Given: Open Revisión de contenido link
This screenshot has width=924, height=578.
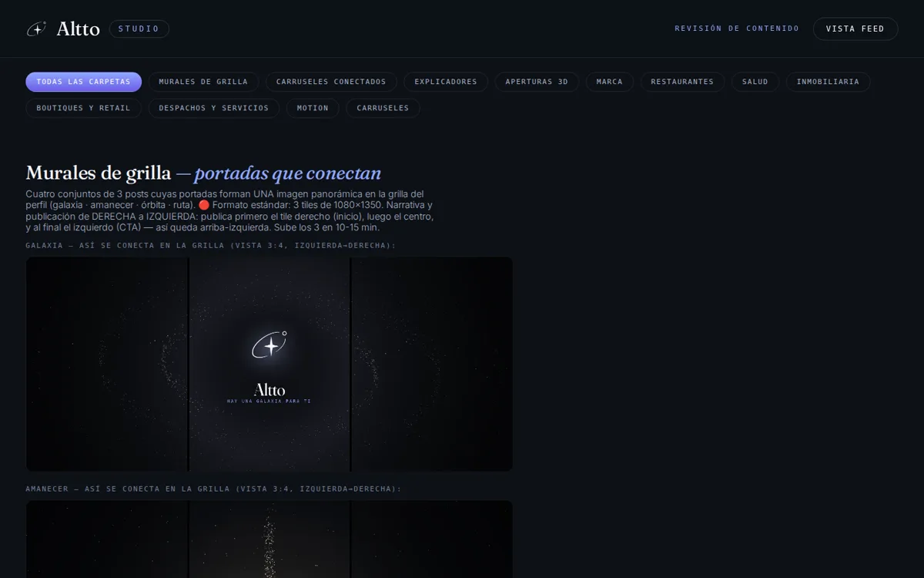Looking at the screenshot, I should click(x=737, y=29).
